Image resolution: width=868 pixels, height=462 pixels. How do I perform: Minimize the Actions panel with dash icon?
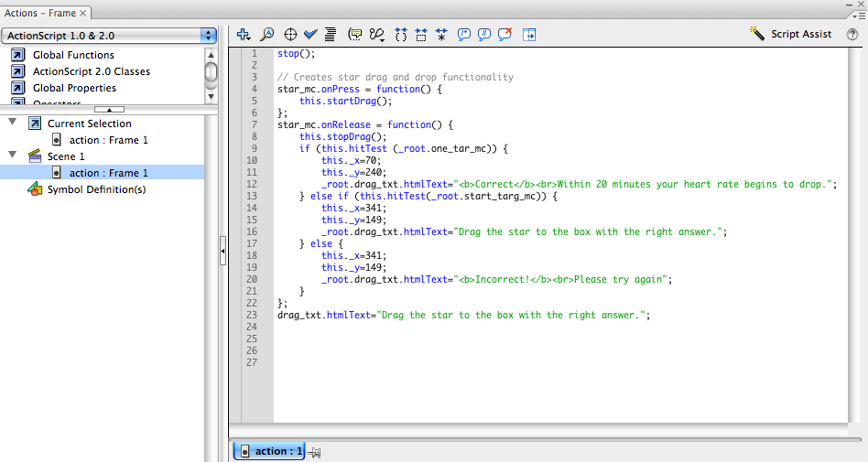pos(849,5)
